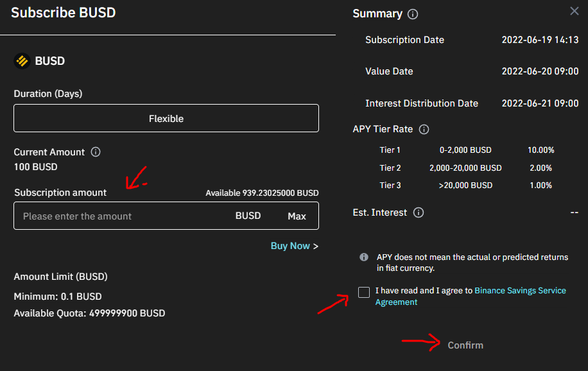The width and height of the screenshot is (588, 371).
Task: Click the >20,000 BUSD range
Action: click(465, 185)
